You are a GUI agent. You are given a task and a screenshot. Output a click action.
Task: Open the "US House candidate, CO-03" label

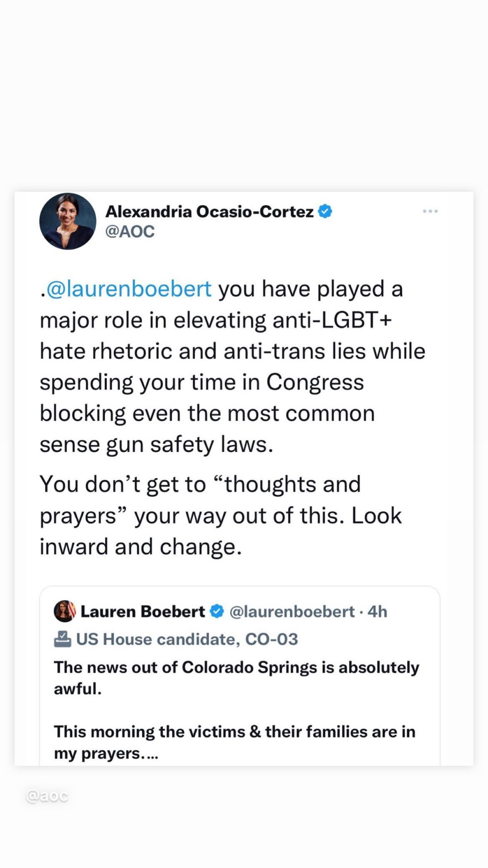coord(187,639)
